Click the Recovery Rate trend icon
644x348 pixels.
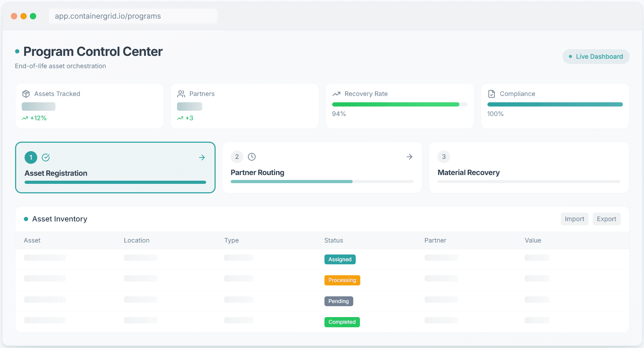pos(336,94)
